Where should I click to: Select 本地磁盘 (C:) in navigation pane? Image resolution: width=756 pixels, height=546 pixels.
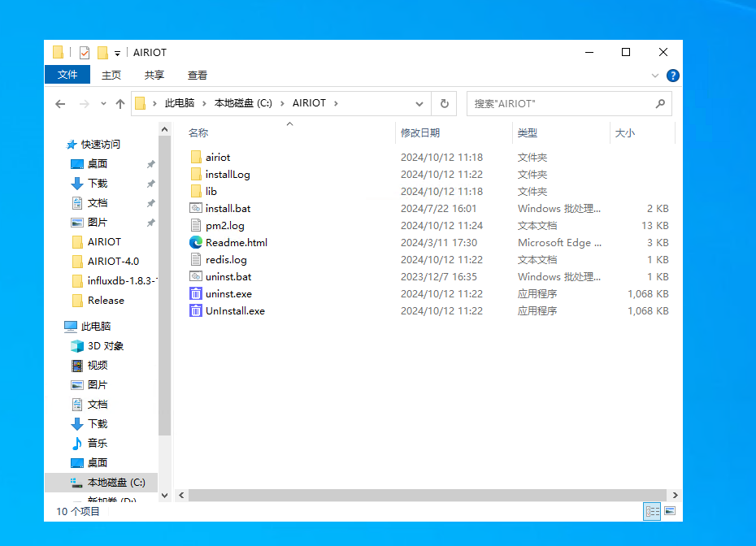pyautogui.click(x=116, y=483)
